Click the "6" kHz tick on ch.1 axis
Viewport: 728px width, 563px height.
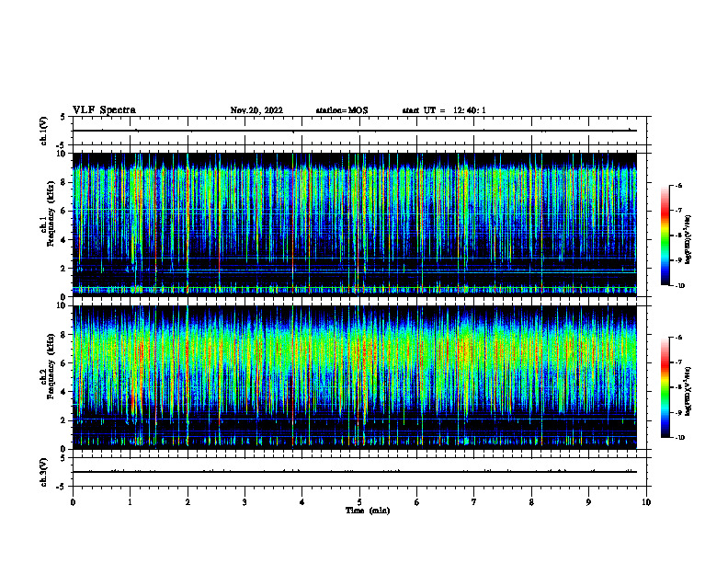click(64, 212)
